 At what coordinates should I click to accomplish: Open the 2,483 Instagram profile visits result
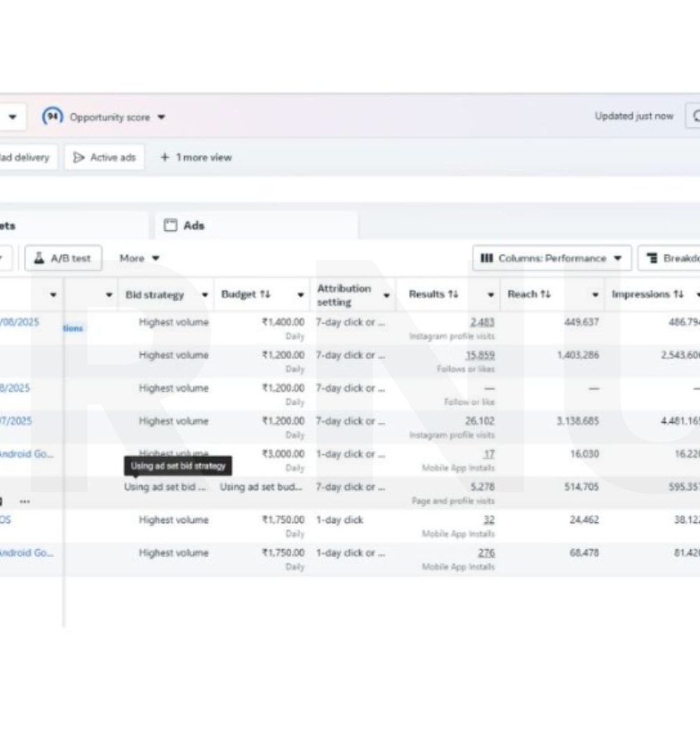coord(482,322)
